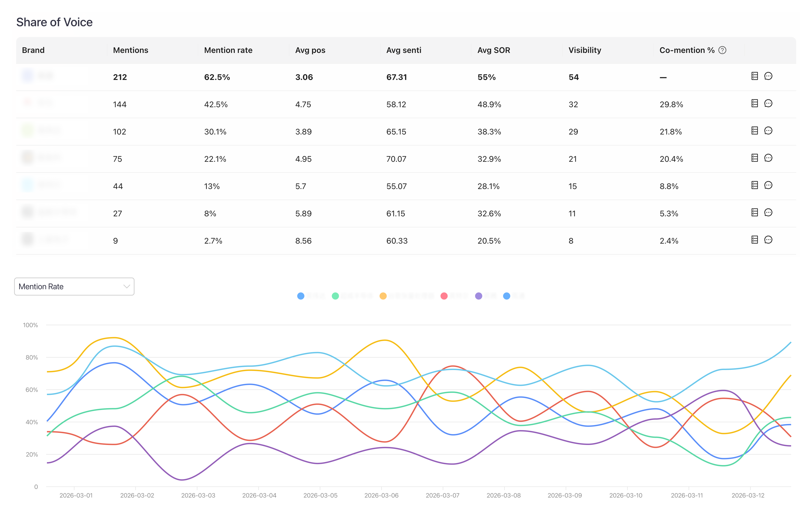Click comment icon in 75 mentions row
Screen dimensions: 812x528
768,158
